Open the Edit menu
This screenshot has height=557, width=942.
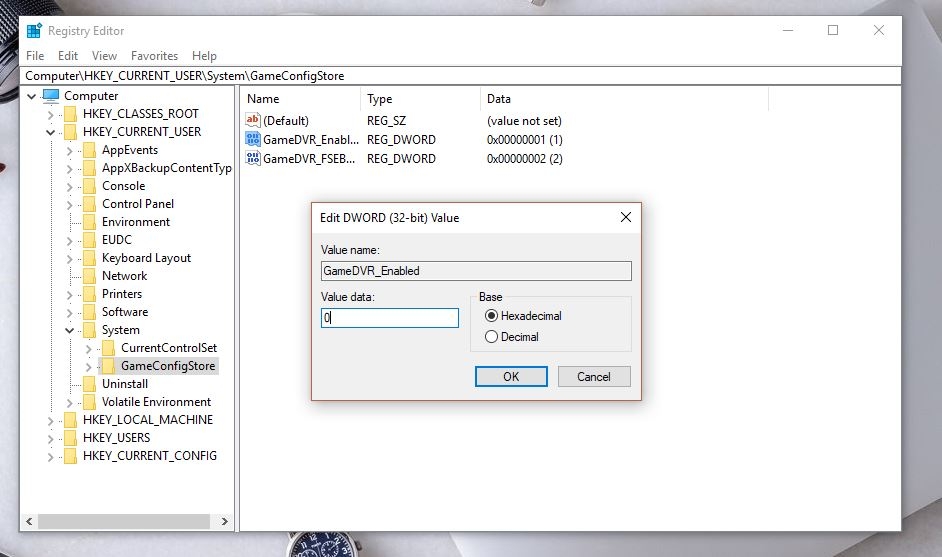[68, 56]
